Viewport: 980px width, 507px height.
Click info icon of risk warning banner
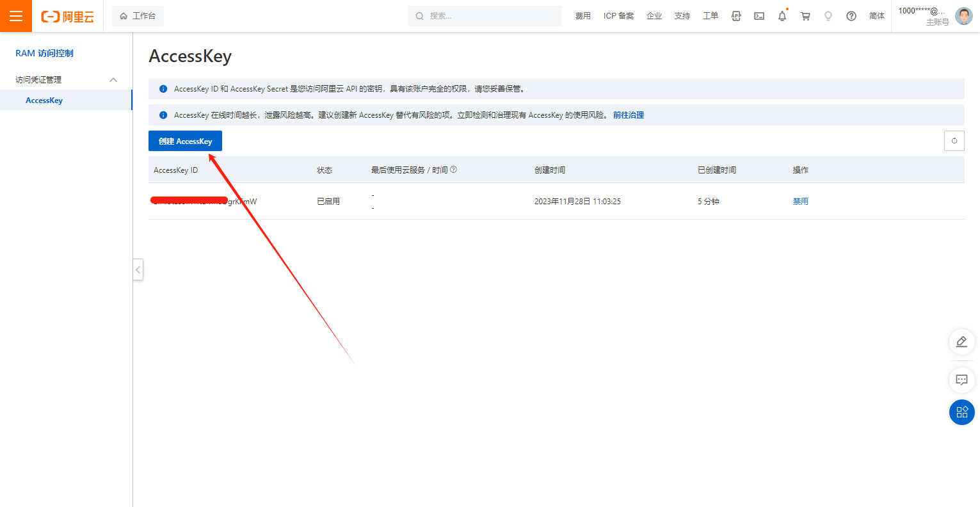pyautogui.click(x=163, y=115)
